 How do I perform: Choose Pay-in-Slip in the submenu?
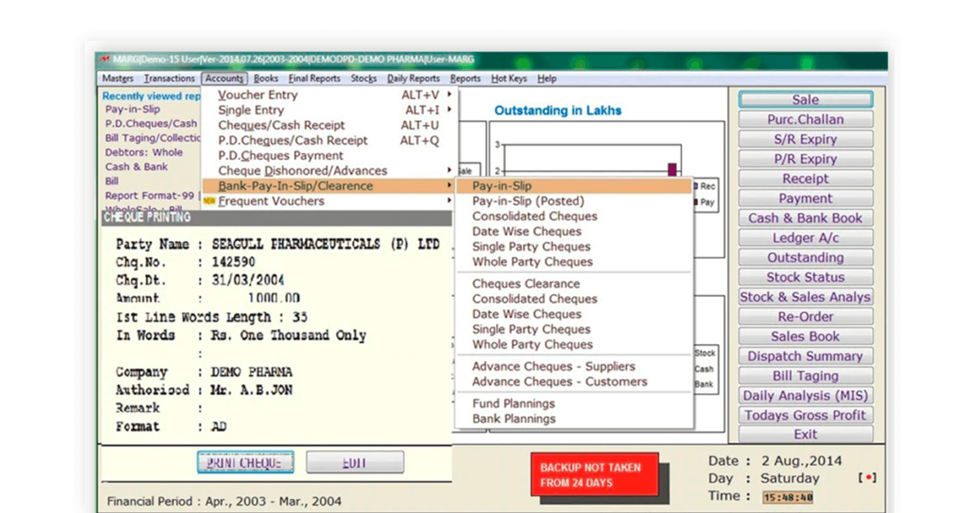pyautogui.click(x=574, y=186)
